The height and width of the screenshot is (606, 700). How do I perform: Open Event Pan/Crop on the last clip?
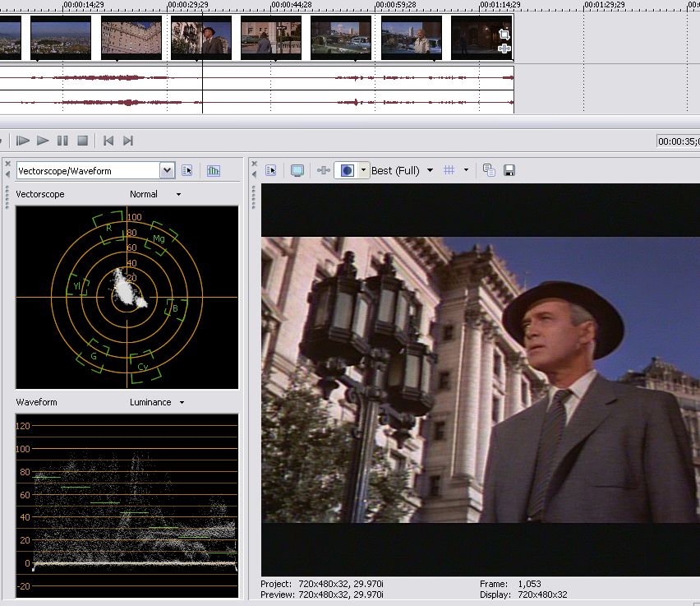[x=504, y=35]
